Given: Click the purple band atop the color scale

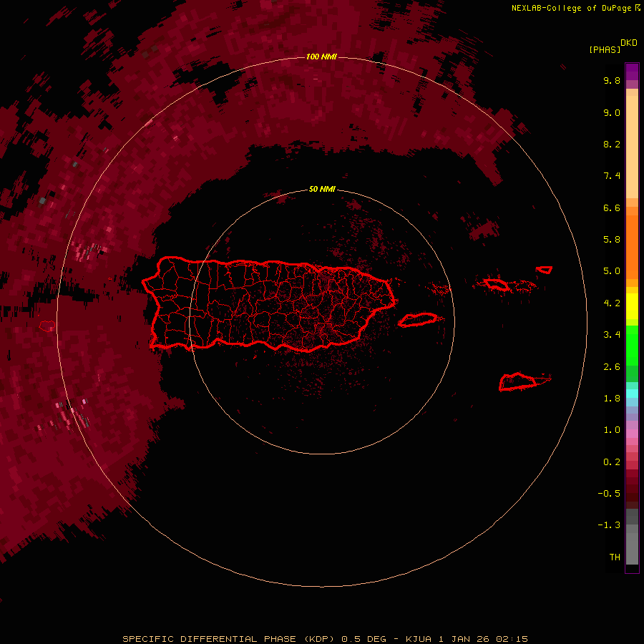Looking at the screenshot, I should coord(632,72).
